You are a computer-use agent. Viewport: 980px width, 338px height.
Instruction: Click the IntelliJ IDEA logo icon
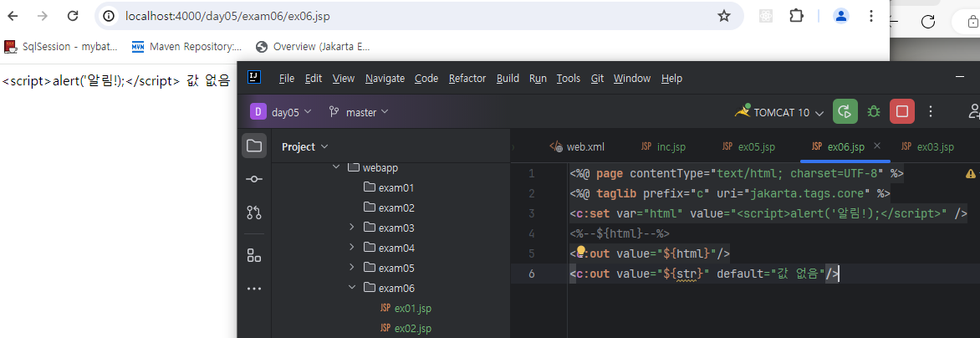(254, 78)
